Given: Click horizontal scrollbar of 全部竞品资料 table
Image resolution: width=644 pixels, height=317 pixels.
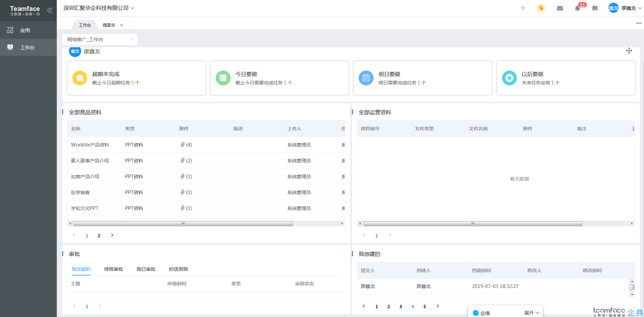Looking at the screenshot, I should click(183, 223).
